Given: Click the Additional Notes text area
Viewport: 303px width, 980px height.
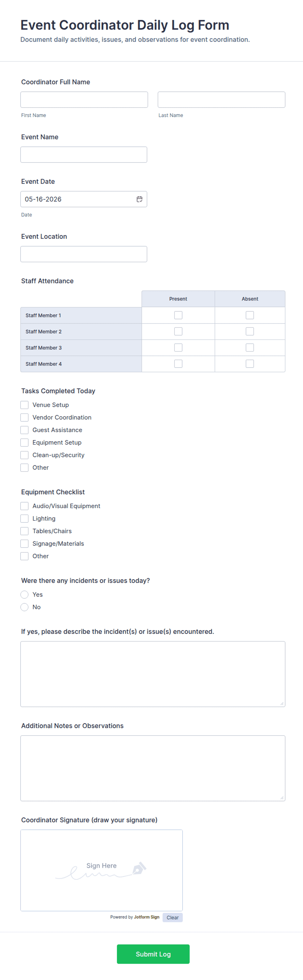Looking at the screenshot, I should click(x=153, y=768).
